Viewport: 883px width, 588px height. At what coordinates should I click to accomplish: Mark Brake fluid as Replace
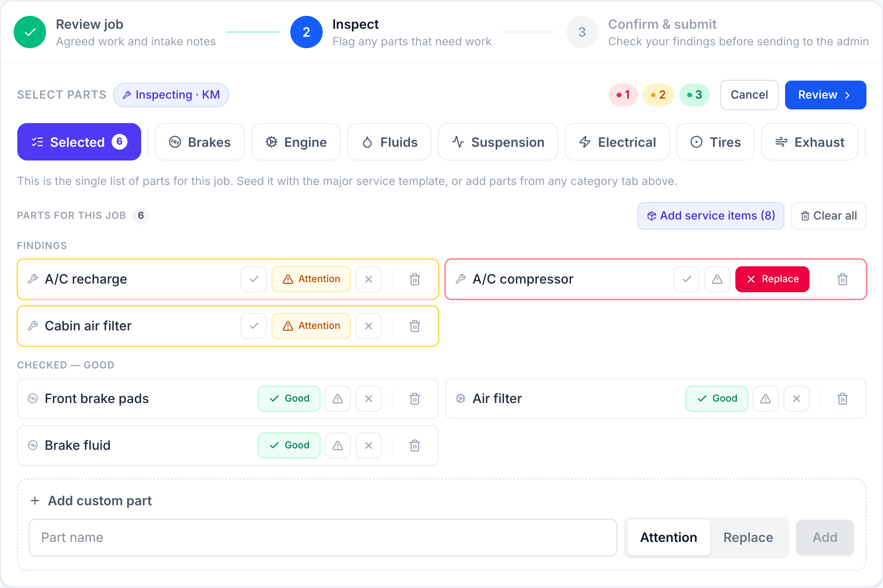(x=368, y=445)
